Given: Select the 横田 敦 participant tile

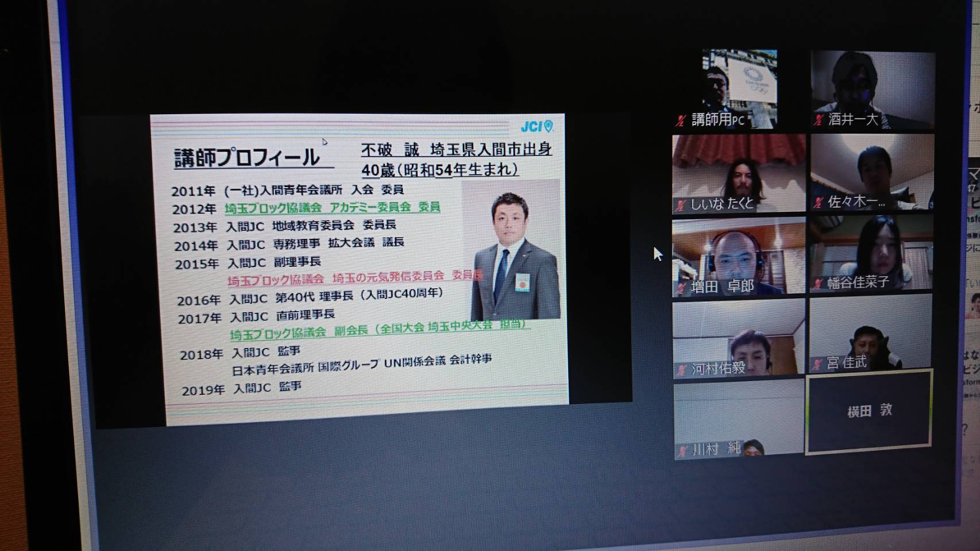Looking at the screenshot, I should click(869, 411).
